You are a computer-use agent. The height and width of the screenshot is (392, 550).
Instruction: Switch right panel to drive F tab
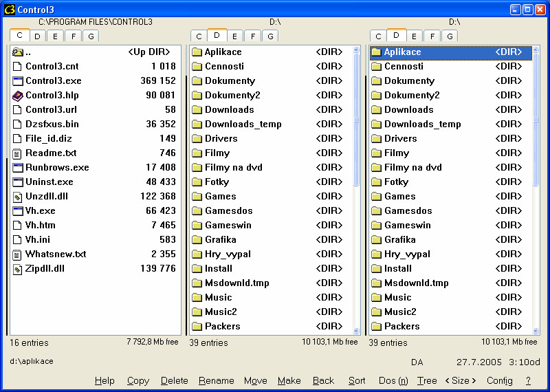pyautogui.click(x=432, y=36)
